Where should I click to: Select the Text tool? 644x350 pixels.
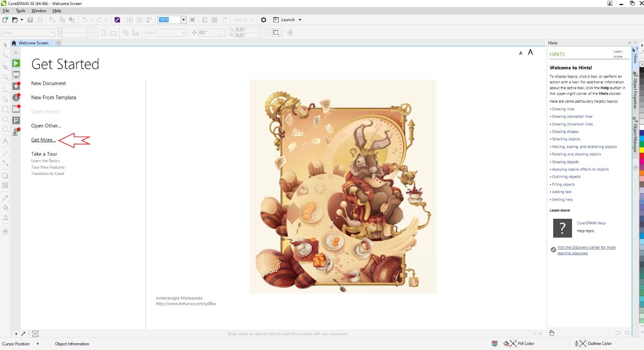point(5,141)
